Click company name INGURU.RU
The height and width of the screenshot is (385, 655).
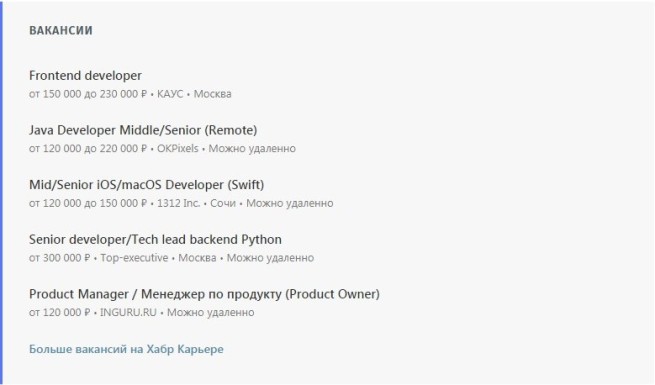(x=128, y=313)
